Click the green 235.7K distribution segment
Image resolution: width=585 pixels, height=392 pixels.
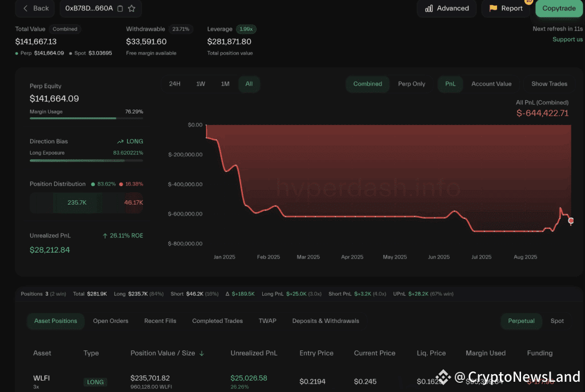(77, 203)
